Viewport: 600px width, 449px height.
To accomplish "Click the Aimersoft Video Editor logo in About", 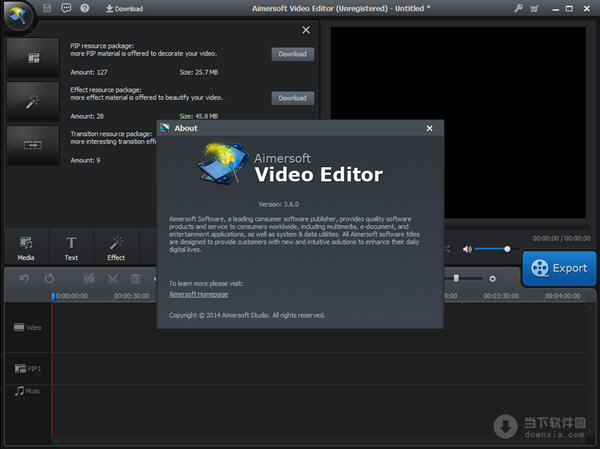I will tap(290, 164).
